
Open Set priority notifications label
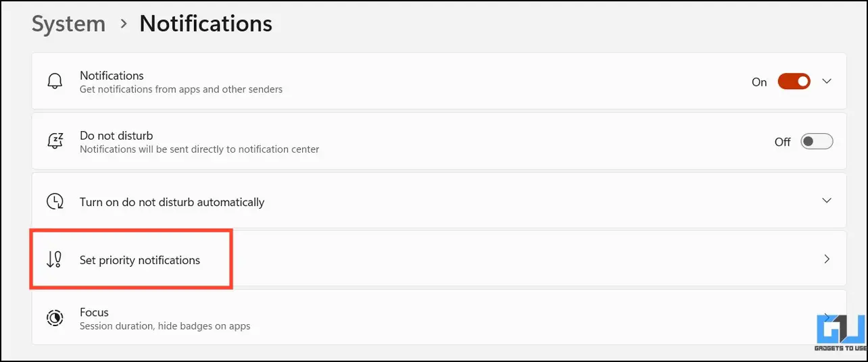[x=140, y=260]
